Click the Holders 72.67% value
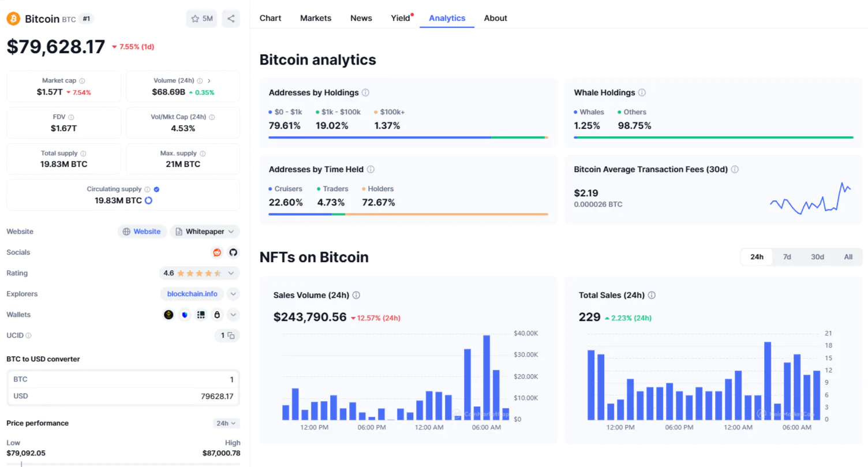Image resolution: width=868 pixels, height=467 pixels. [x=379, y=202]
